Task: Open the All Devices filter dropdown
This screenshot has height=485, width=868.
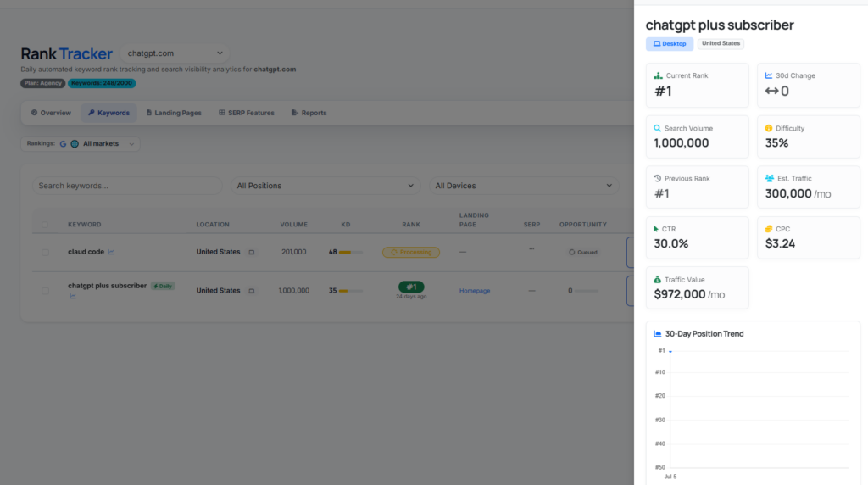Action: tap(524, 186)
